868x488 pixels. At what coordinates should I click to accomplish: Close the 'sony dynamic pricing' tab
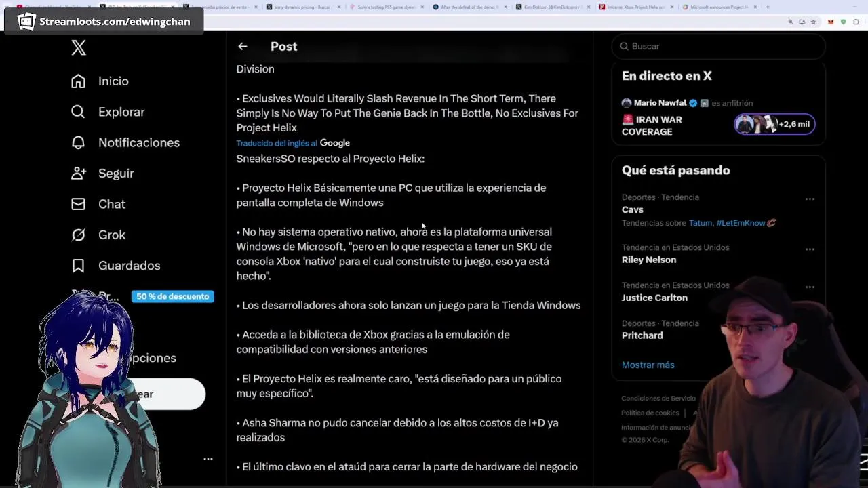(338, 7)
